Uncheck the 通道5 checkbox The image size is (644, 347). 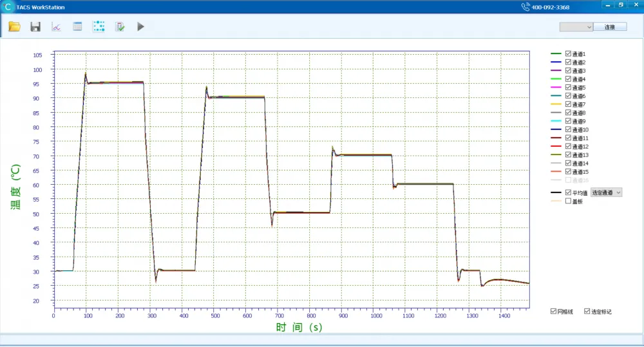pos(568,88)
